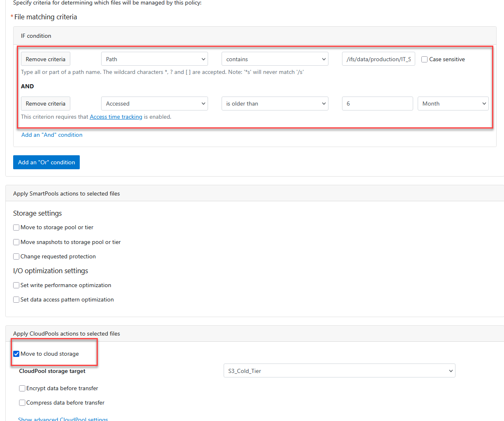Toggle Compress data before transfer
The height and width of the screenshot is (421, 504).
pyautogui.click(x=22, y=403)
